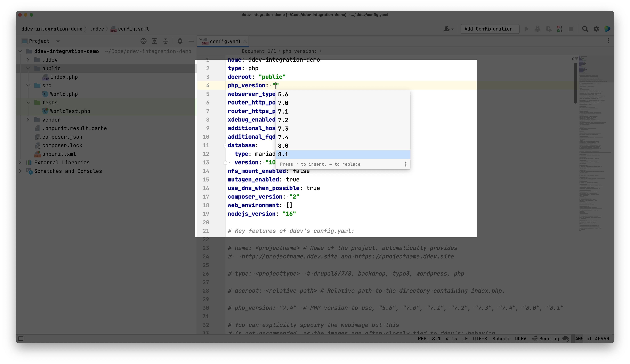Click Expand All icon in Project panel
Screen dimensions: 630x364
coord(155,41)
